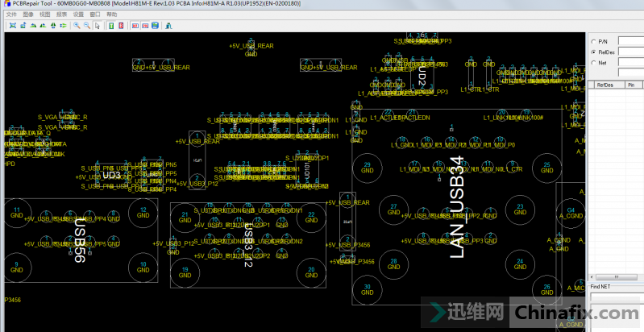Click the vertical flip arrows icon
Viewport: 644px width, 332px height.
(x=53, y=26)
